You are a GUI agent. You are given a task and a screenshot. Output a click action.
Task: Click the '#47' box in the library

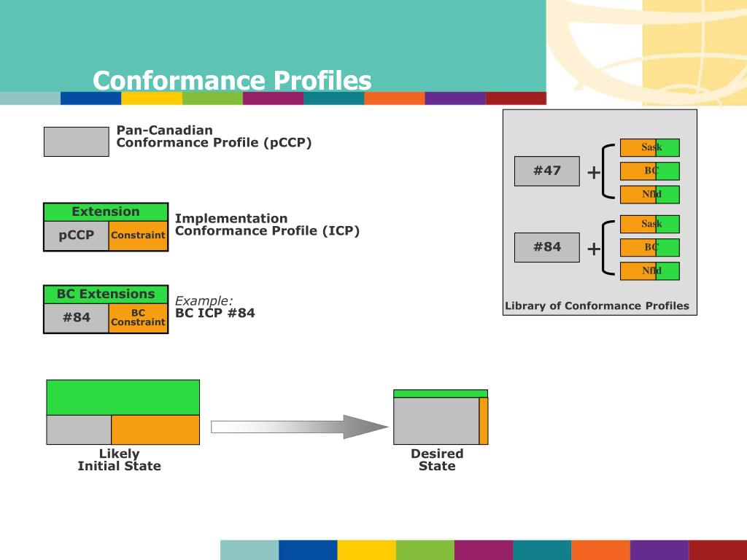pyautogui.click(x=547, y=171)
